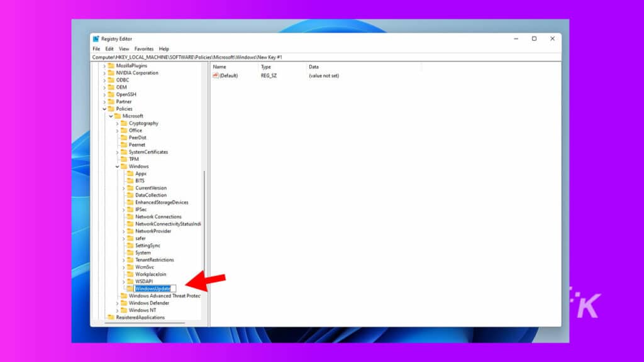Collapse the Microsoft key
Screen dimensions: 644x362
tap(111, 116)
